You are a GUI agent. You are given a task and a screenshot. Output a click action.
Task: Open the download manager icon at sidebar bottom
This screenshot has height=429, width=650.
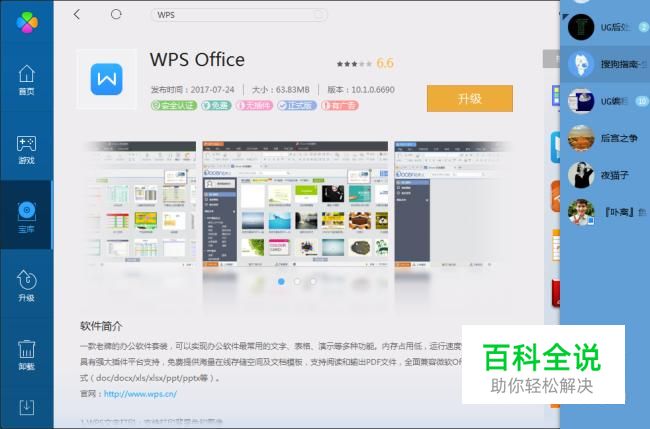pos(27,407)
